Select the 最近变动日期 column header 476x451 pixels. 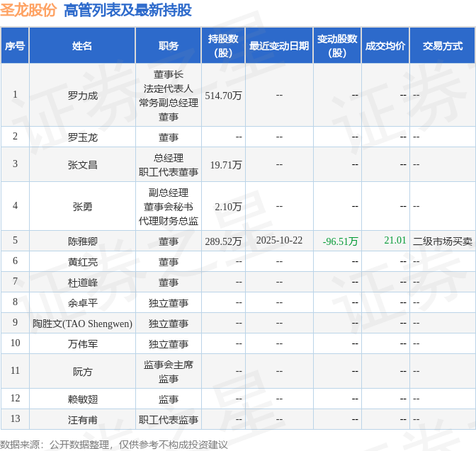279,46
